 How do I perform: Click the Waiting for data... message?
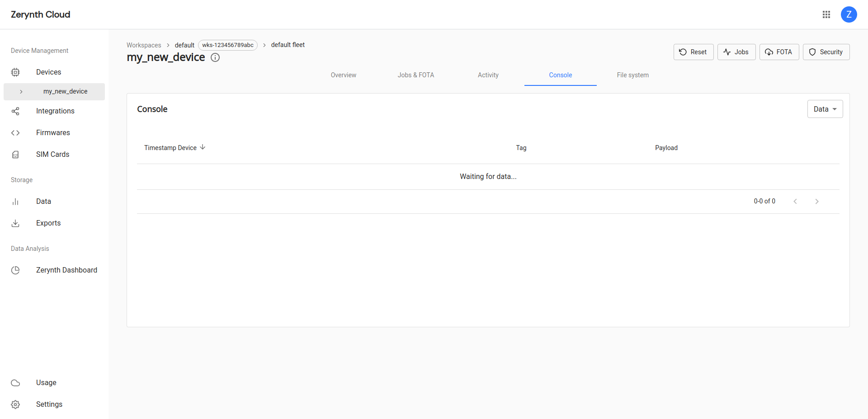(488, 177)
